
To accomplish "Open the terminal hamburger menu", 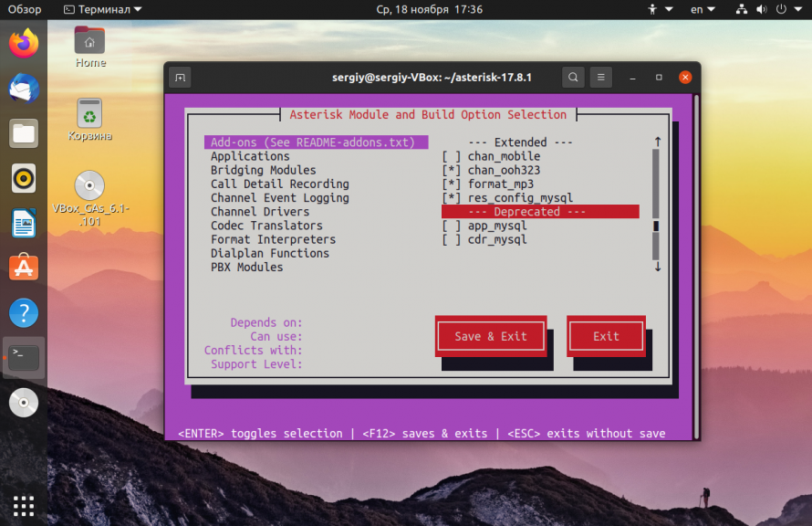I will [x=600, y=78].
